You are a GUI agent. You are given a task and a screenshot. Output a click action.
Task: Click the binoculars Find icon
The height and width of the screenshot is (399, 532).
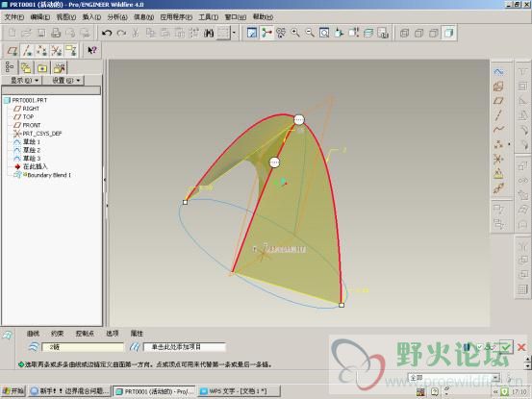[209, 33]
